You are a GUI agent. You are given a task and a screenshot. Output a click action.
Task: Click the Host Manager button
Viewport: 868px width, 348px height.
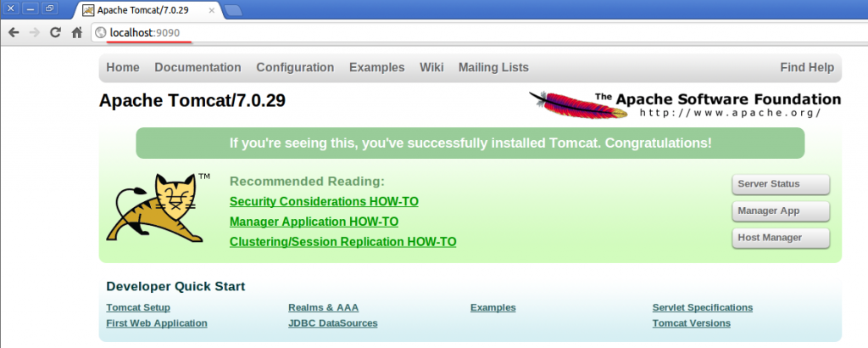point(781,238)
